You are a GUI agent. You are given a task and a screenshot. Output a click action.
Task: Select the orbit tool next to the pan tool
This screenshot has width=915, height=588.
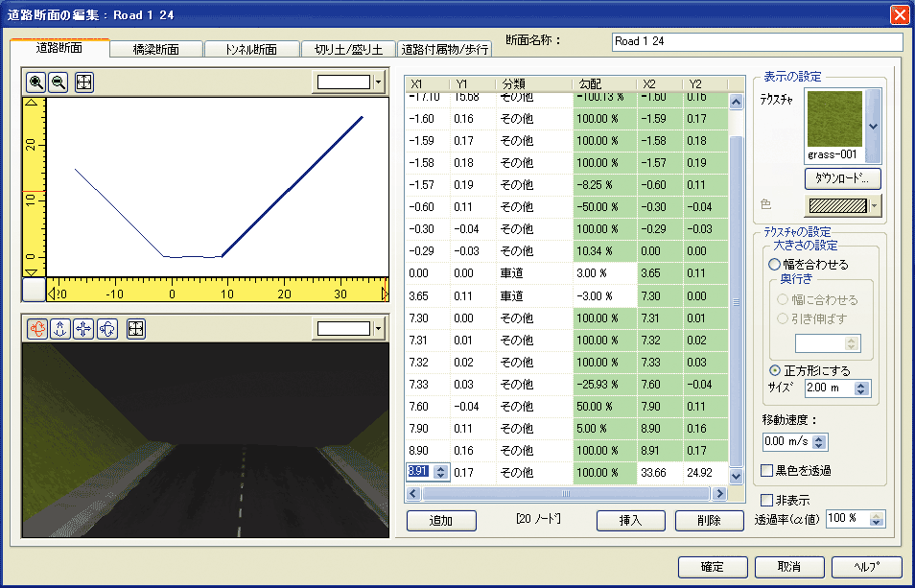[x=106, y=329]
